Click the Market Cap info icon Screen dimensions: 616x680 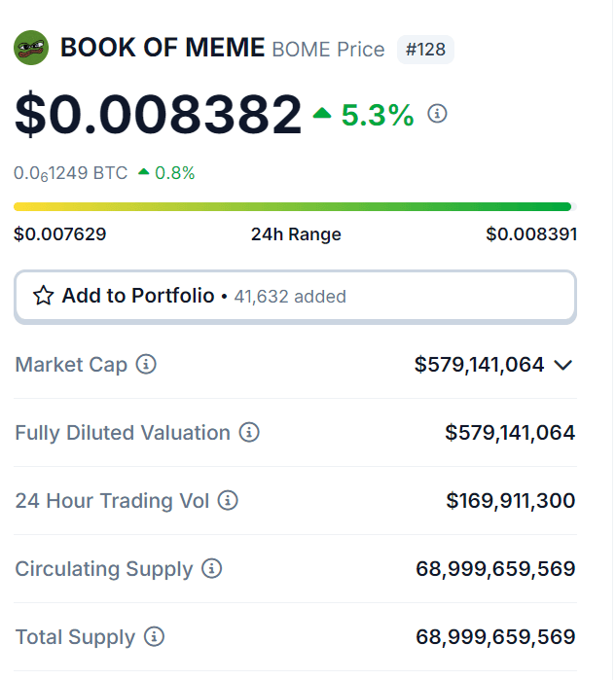pyautogui.click(x=146, y=365)
